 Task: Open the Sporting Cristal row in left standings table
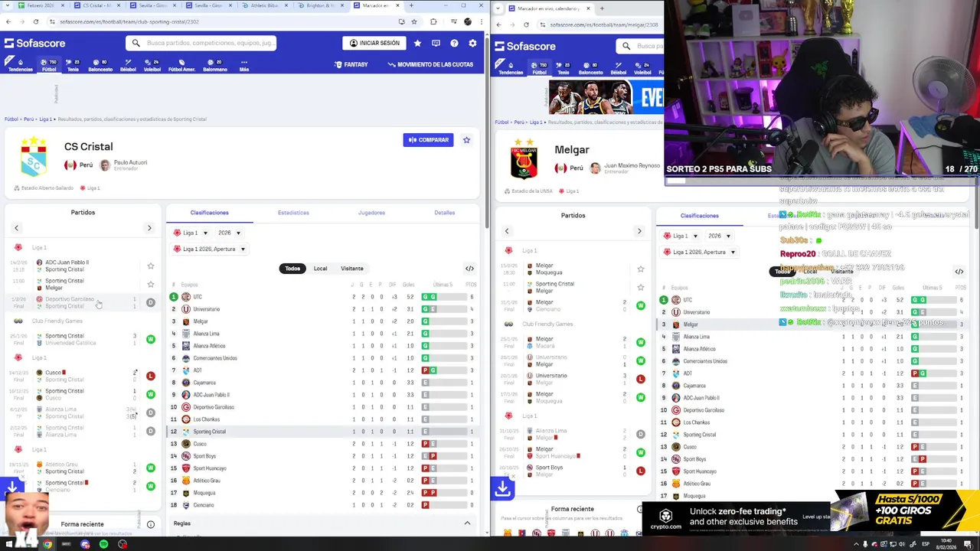323,432
